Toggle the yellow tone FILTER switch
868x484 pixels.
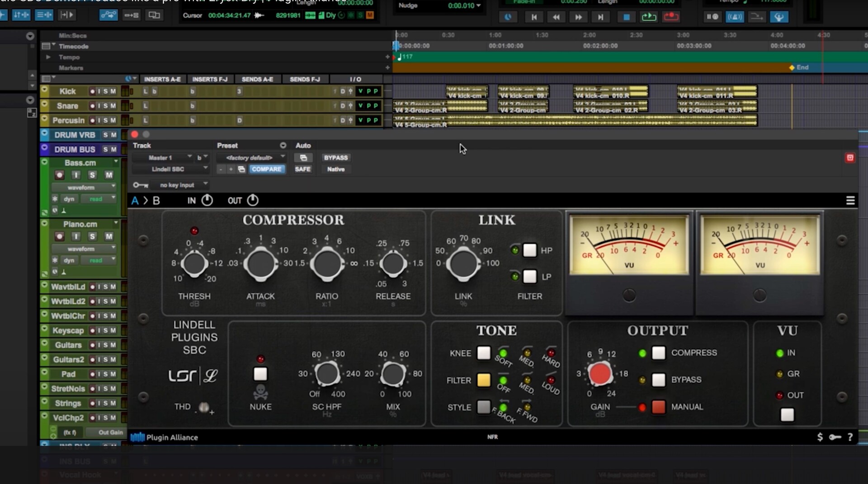coord(484,380)
